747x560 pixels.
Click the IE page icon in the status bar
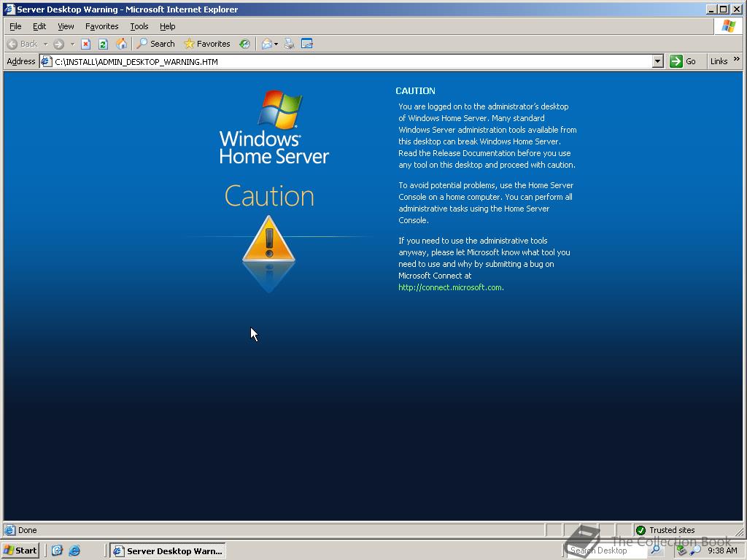(9, 530)
